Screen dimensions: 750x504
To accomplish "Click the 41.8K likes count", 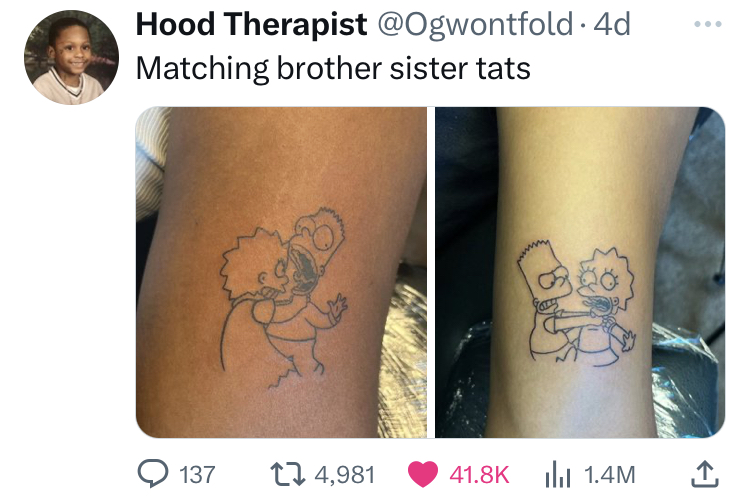I will tap(479, 475).
